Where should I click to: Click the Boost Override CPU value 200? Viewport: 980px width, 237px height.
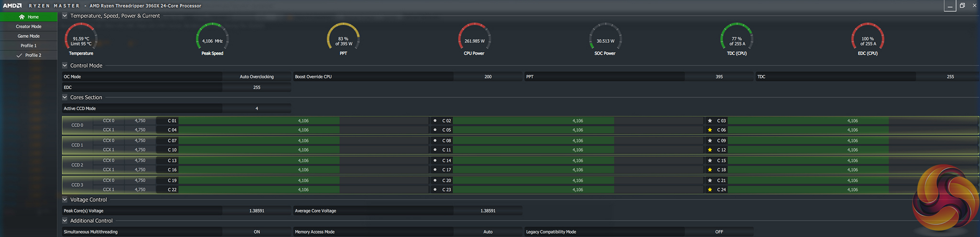point(488,77)
